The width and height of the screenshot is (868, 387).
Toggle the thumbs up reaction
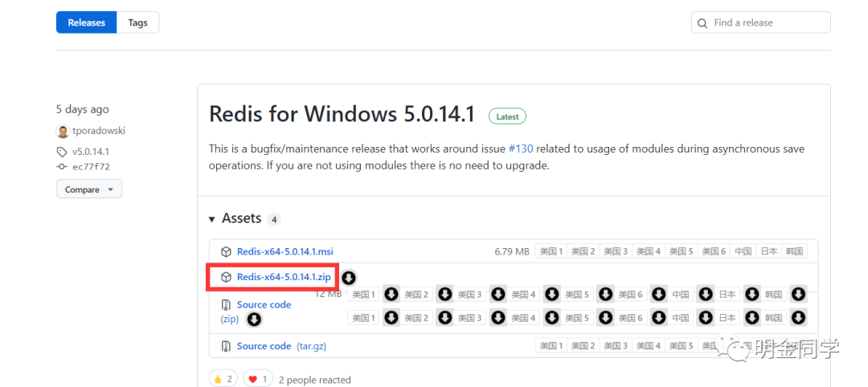[x=223, y=379]
